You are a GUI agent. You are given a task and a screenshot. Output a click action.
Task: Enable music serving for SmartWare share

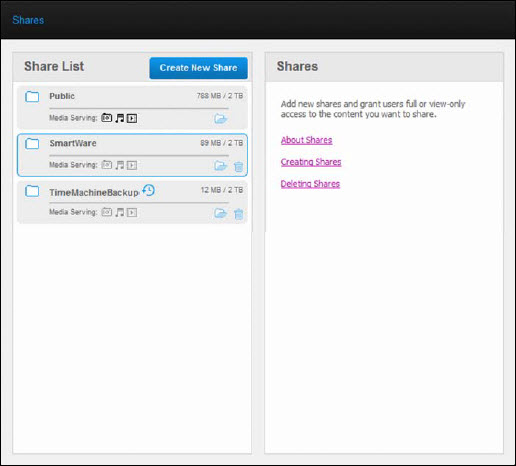point(120,165)
